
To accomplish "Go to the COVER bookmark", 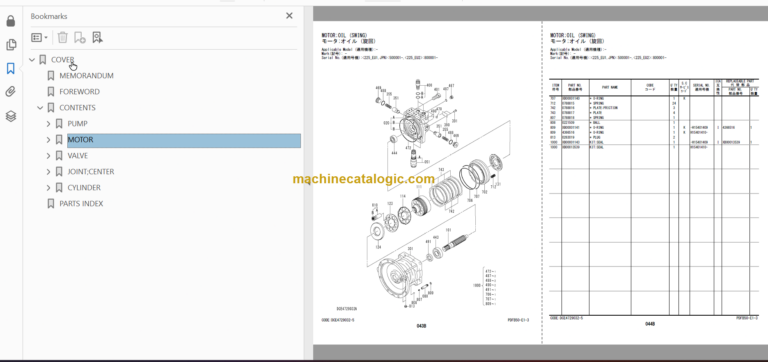I will [63, 60].
